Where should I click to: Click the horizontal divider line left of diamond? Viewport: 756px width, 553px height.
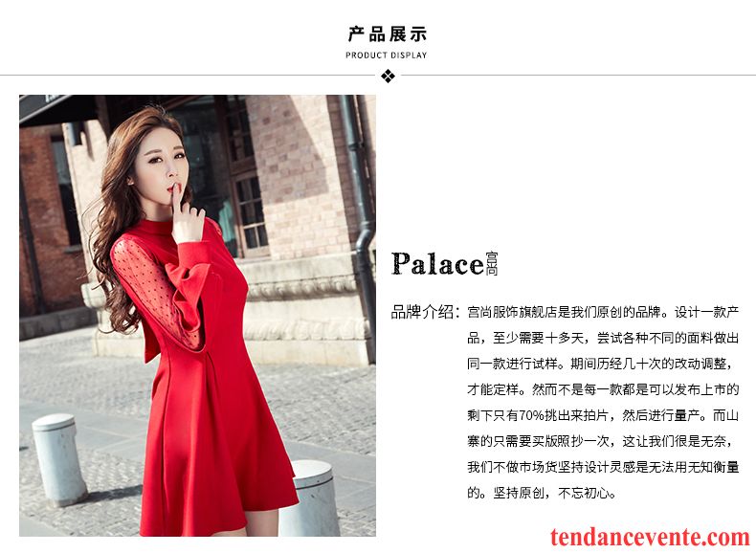click(x=188, y=76)
